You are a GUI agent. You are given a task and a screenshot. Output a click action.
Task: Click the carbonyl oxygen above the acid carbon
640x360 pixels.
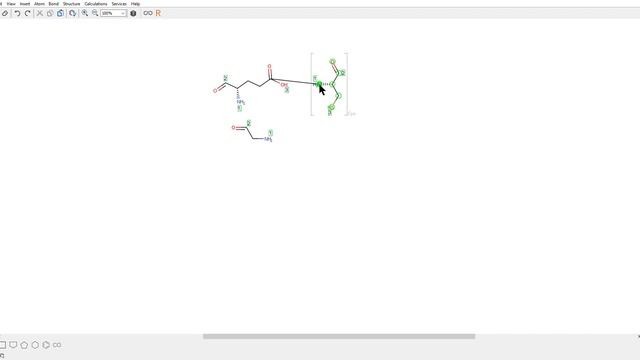269,66
